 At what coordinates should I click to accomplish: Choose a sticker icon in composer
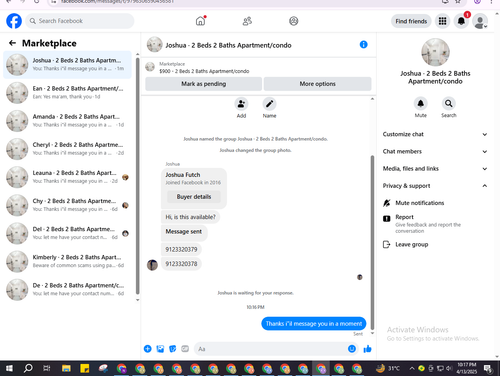(173, 349)
